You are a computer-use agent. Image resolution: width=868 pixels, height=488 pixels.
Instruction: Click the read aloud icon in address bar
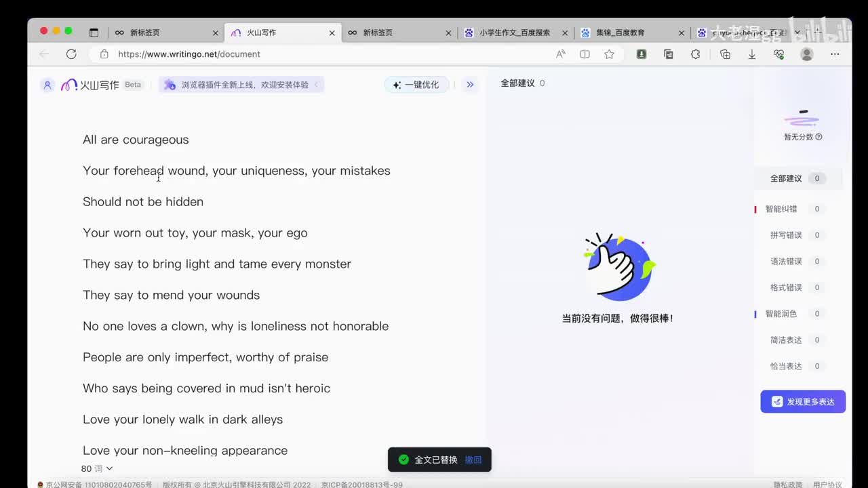(x=560, y=54)
